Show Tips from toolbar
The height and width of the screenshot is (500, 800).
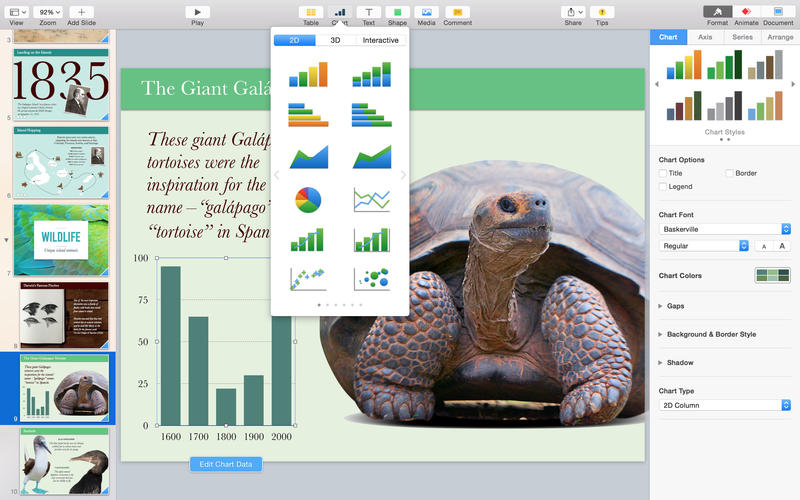(602, 12)
